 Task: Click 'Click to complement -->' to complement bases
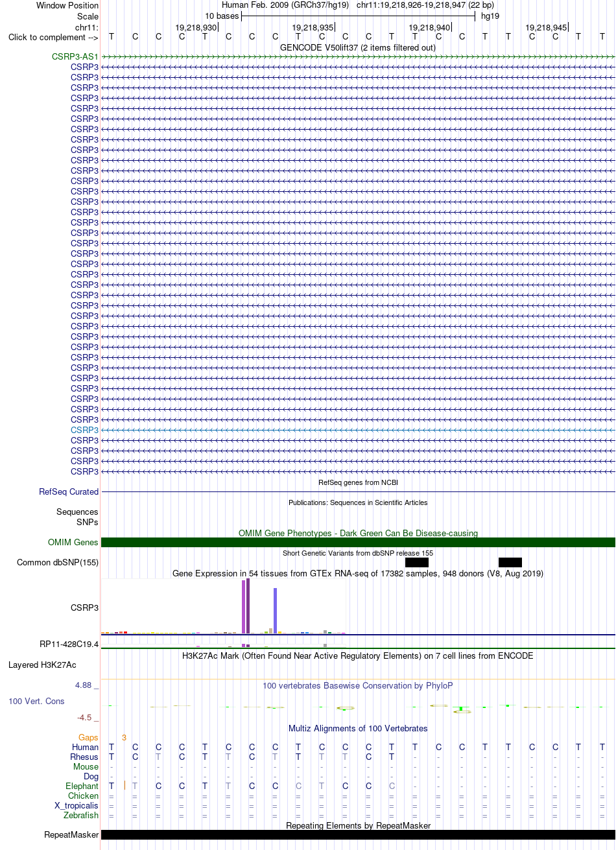click(53, 37)
